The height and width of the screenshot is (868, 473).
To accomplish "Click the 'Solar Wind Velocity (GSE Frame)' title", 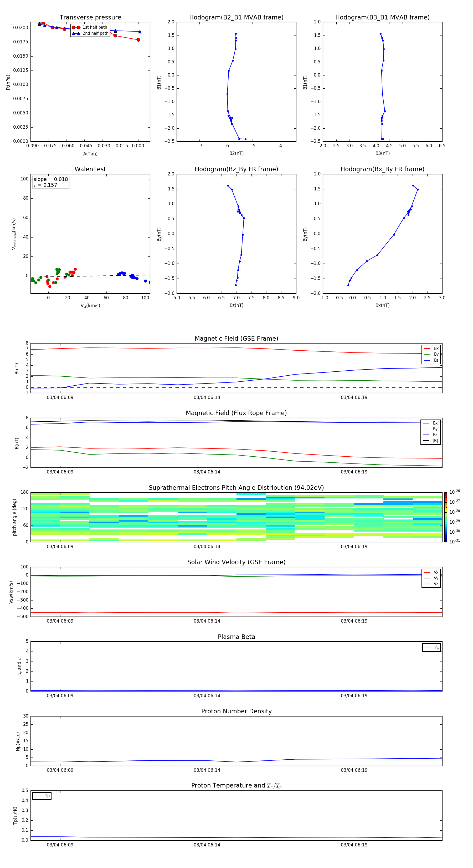I will (x=236, y=562).
